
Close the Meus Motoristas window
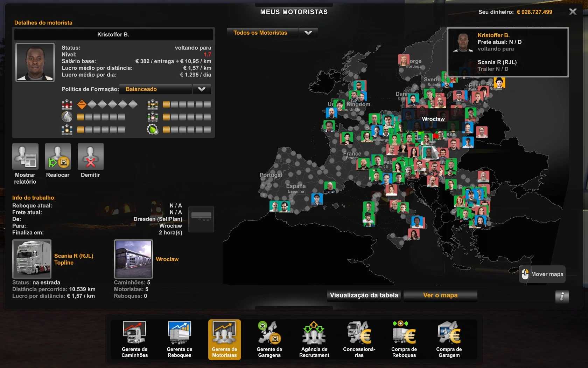click(573, 12)
